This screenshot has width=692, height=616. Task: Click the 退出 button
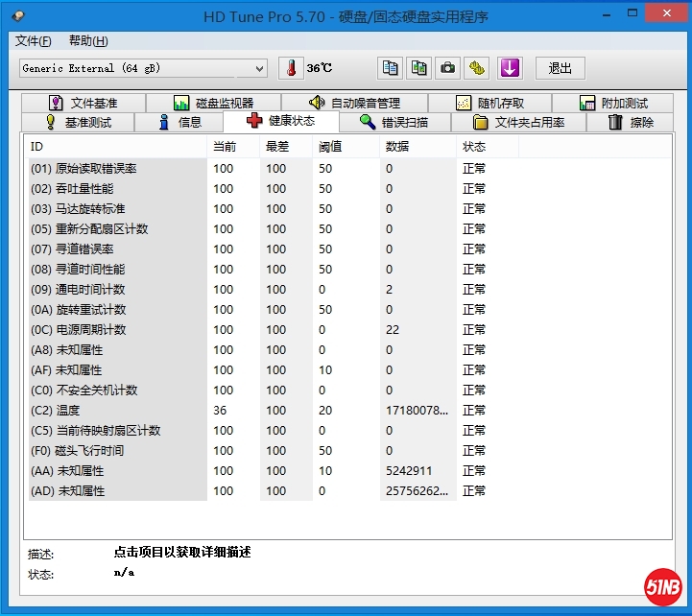pos(560,68)
